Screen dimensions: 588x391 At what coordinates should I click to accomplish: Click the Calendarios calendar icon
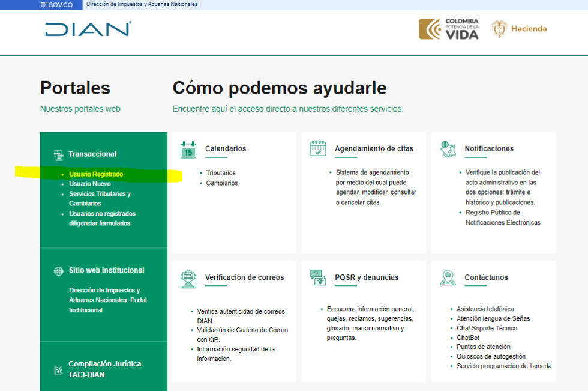click(188, 150)
